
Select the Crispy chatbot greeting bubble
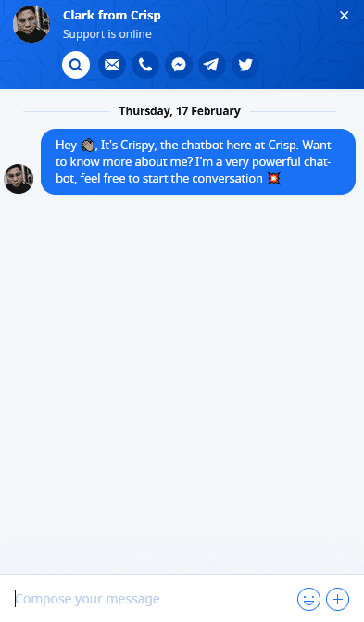click(x=198, y=161)
